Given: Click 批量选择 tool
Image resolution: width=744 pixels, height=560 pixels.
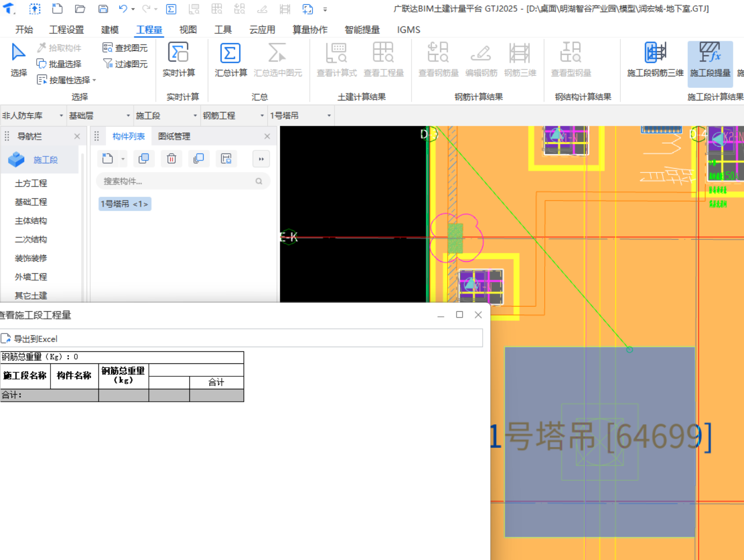Looking at the screenshot, I should (x=59, y=64).
